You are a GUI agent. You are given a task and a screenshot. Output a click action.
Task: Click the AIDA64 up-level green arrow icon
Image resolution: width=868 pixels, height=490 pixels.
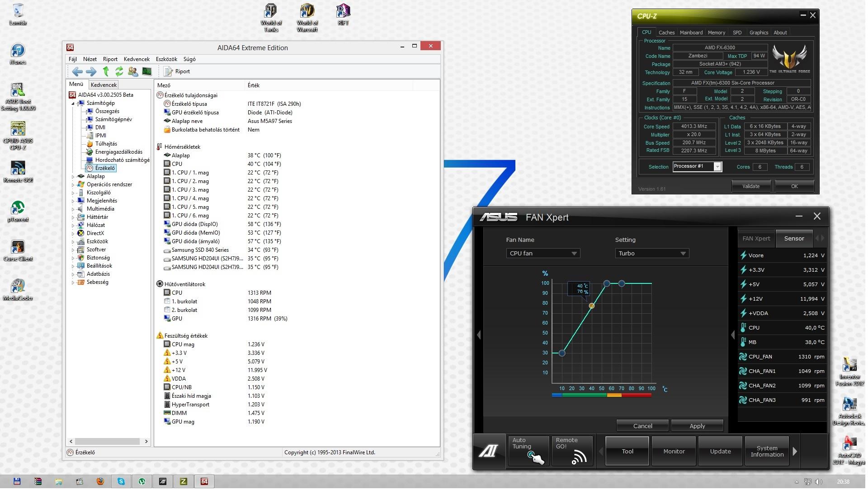point(106,71)
